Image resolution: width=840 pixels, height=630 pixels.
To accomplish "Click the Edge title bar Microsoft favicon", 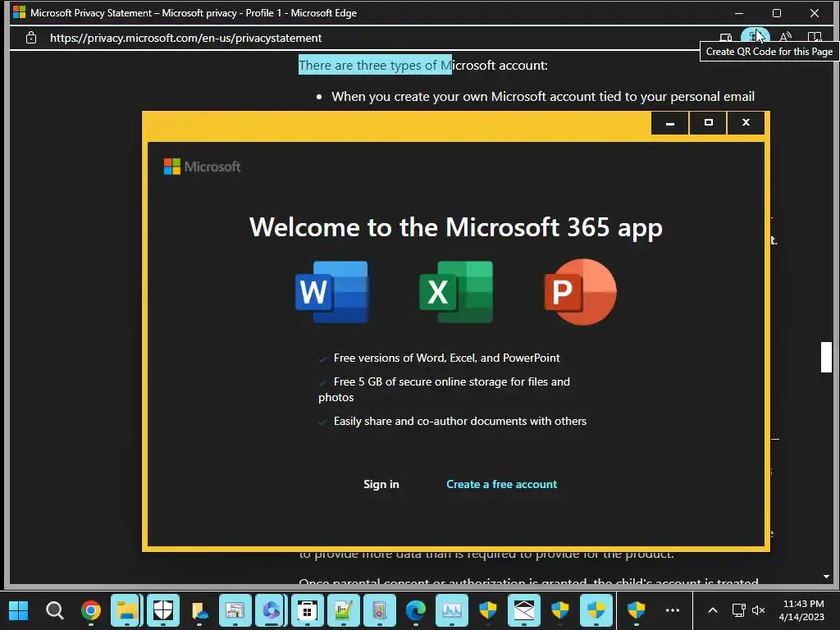I will click(x=20, y=12).
